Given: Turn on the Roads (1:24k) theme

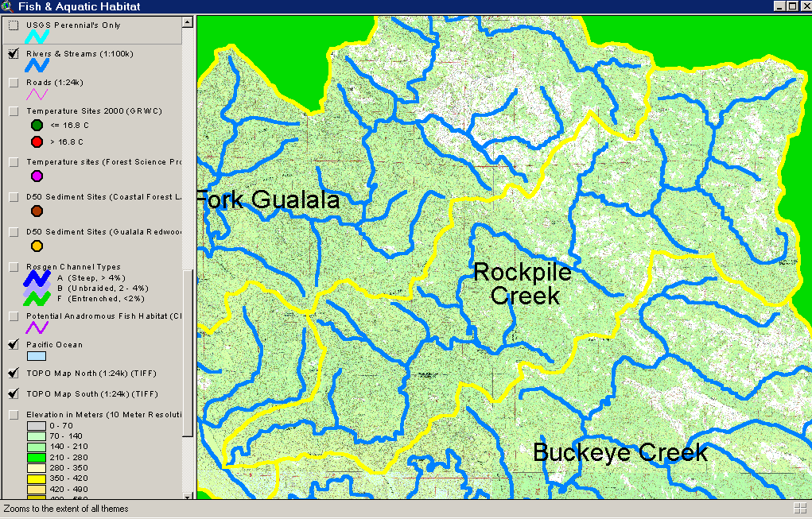Looking at the screenshot, I should pyautogui.click(x=14, y=83).
